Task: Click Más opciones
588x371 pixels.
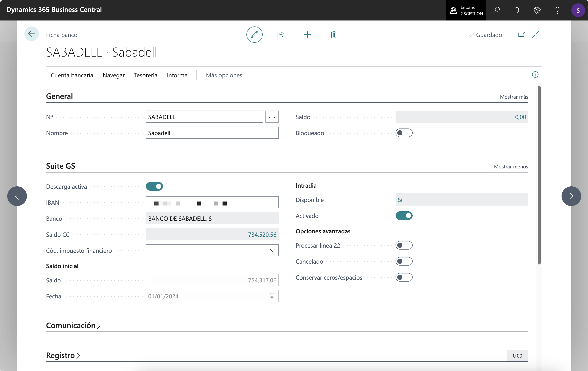Action: pos(224,75)
